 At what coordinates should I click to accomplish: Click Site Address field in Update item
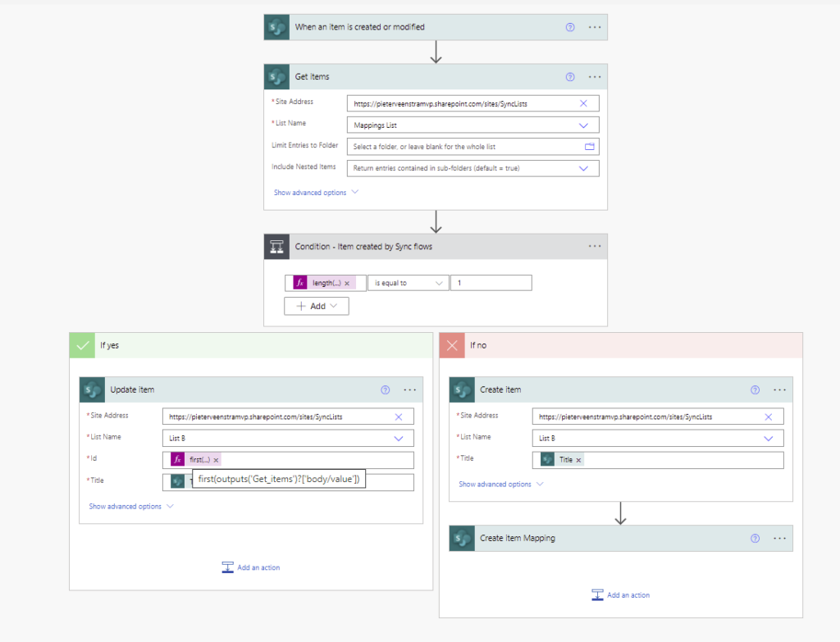point(288,417)
